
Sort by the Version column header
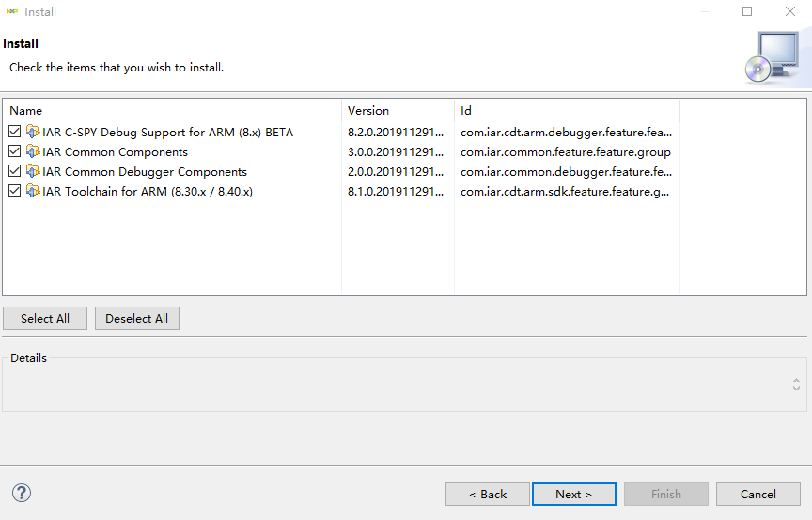pyautogui.click(x=398, y=110)
